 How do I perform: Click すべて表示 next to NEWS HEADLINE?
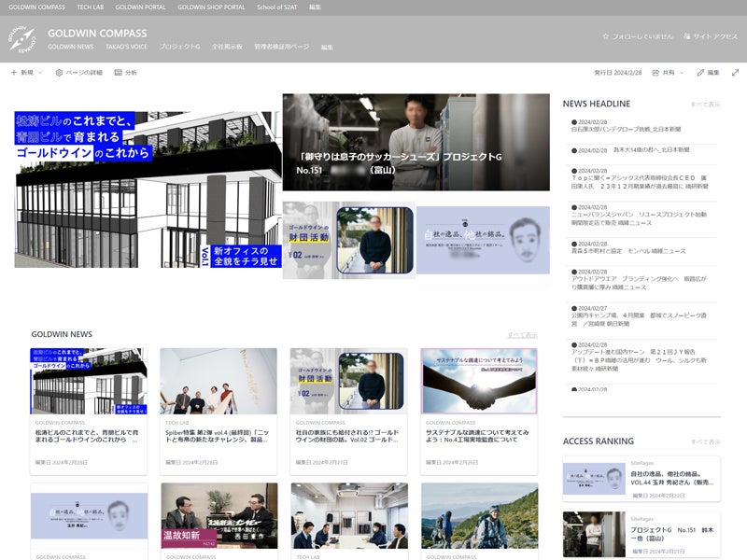coord(706,105)
